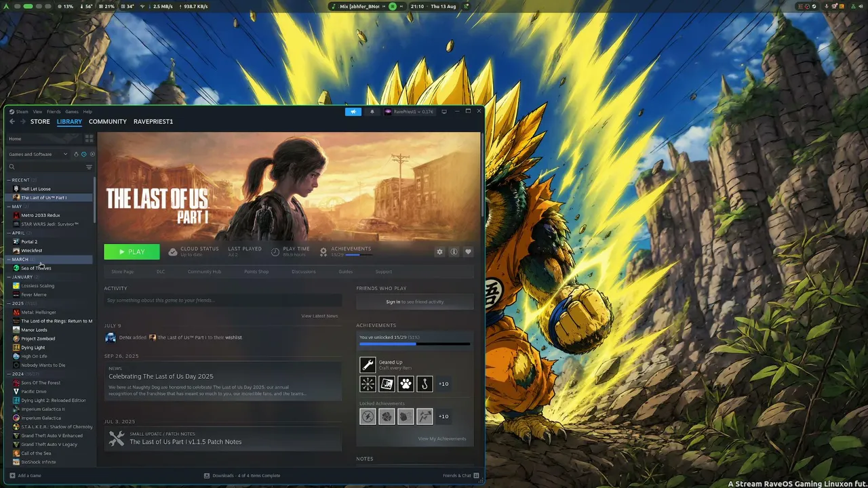Click the media player button in top panel
The width and height of the screenshot is (868, 488).
[x=392, y=6]
